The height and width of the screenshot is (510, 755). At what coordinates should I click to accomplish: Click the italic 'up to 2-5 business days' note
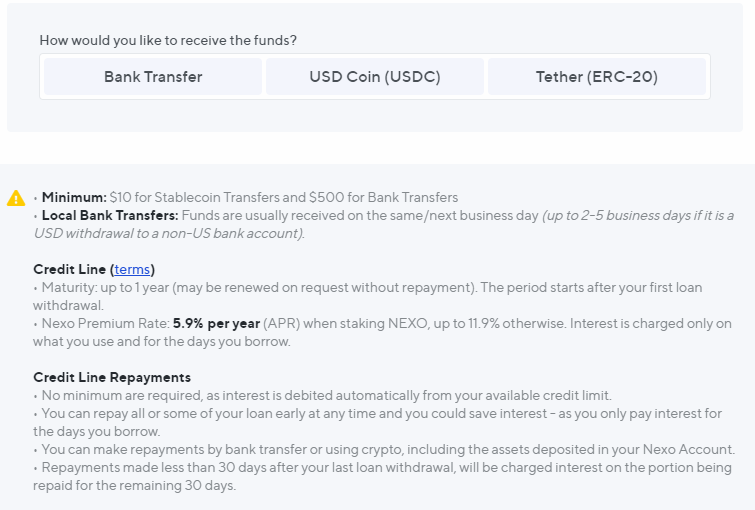click(384, 224)
